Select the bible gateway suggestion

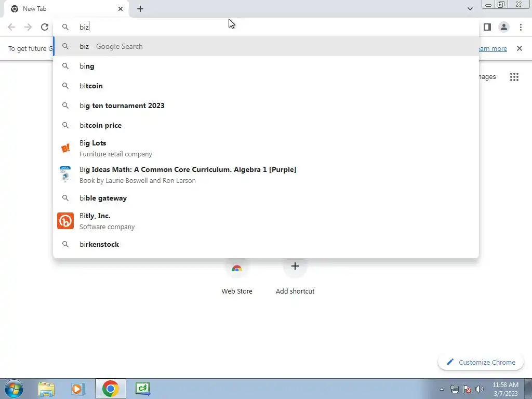pyautogui.click(x=266, y=198)
